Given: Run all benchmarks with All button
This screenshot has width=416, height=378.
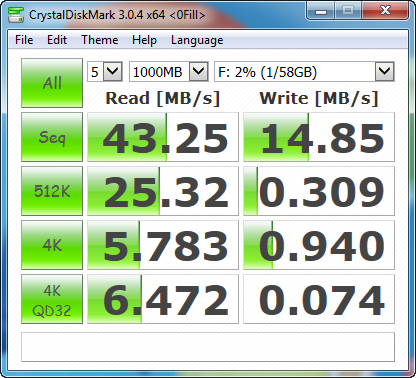Looking at the screenshot, I should pyautogui.click(x=52, y=83).
